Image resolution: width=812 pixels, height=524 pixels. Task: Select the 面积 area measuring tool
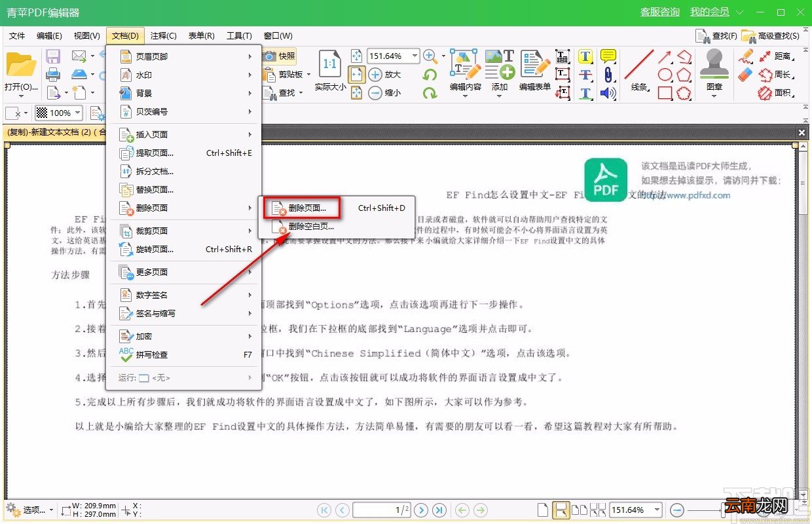coord(775,93)
